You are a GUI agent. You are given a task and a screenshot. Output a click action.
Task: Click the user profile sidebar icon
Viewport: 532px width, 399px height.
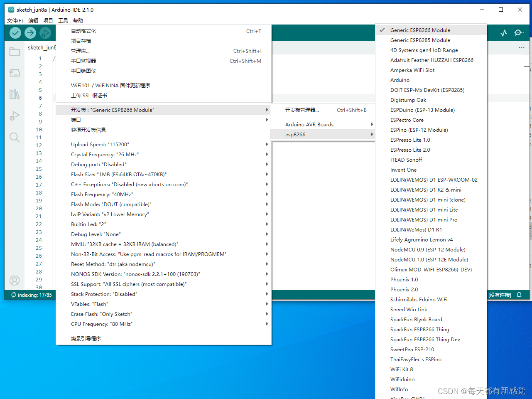(x=15, y=281)
